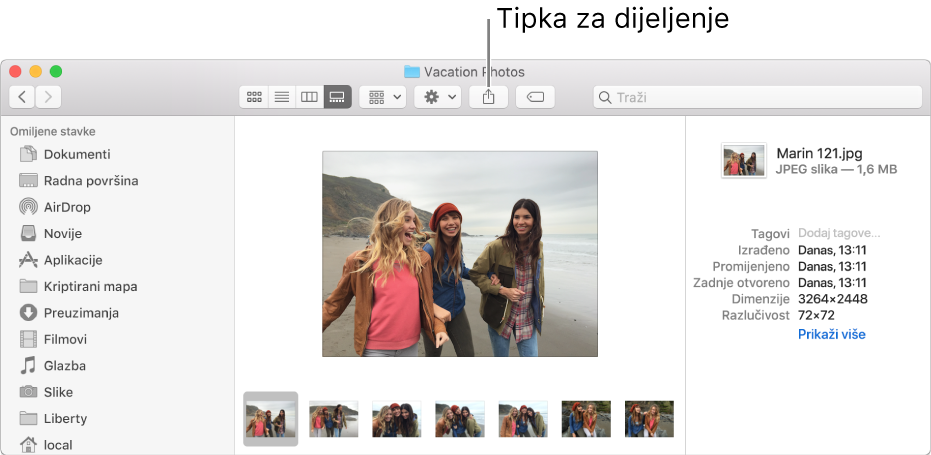Open AirDrop in the sidebar

[66, 207]
